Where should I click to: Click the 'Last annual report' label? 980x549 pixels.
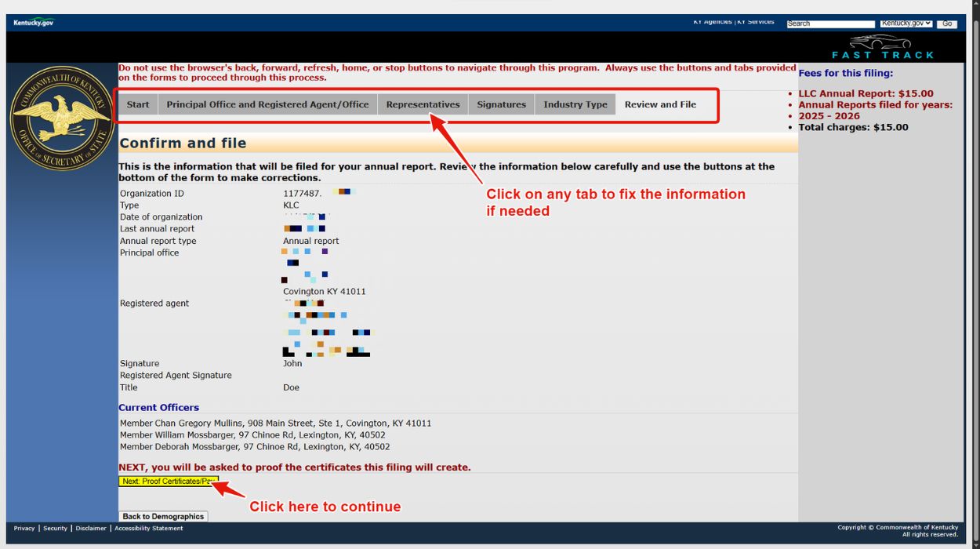click(x=158, y=228)
